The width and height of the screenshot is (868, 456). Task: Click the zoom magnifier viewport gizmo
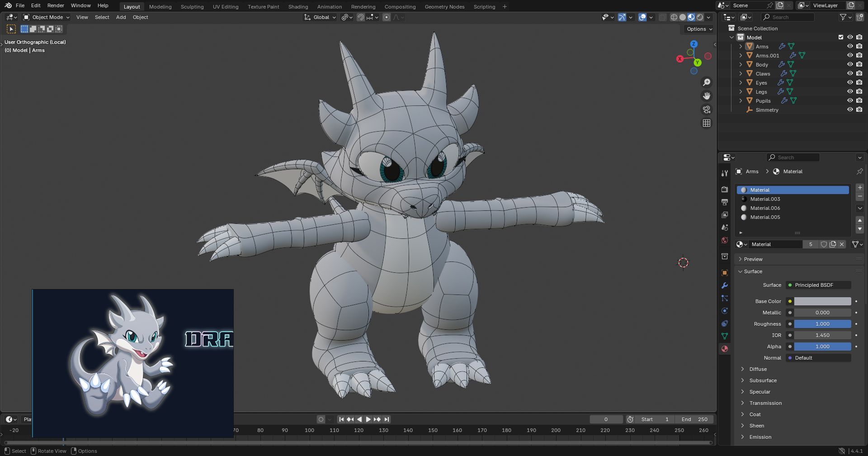[x=706, y=82]
